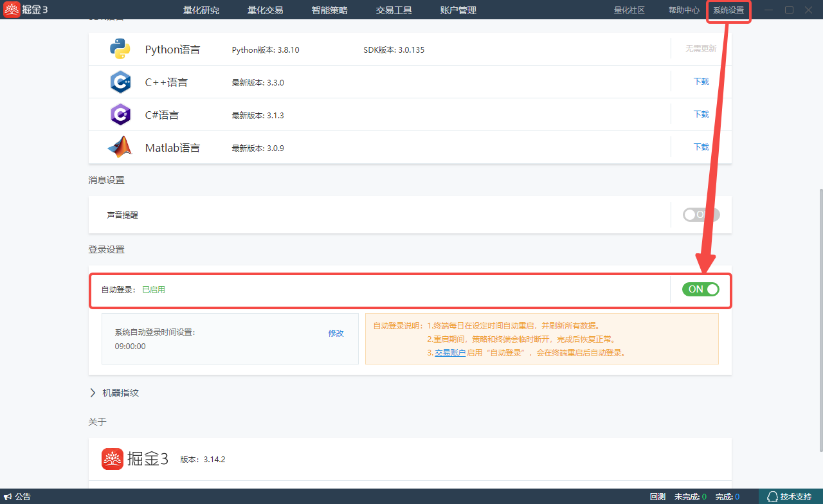
Task: Click the Matlab语言 logo icon
Action: 120,147
